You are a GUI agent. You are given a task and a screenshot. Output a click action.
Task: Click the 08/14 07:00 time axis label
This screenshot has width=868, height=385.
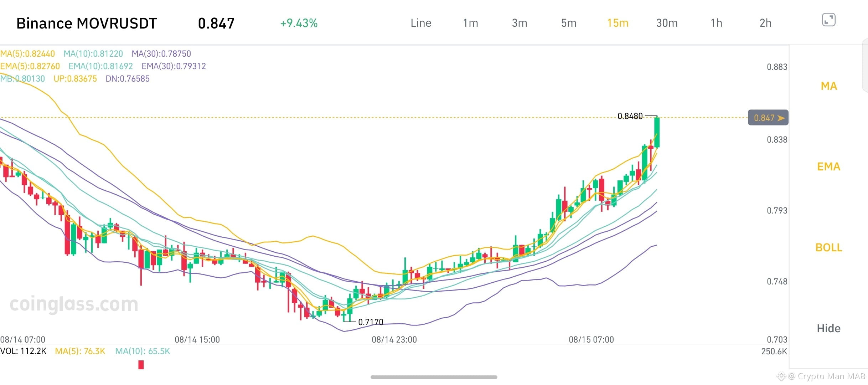point(23,340)
